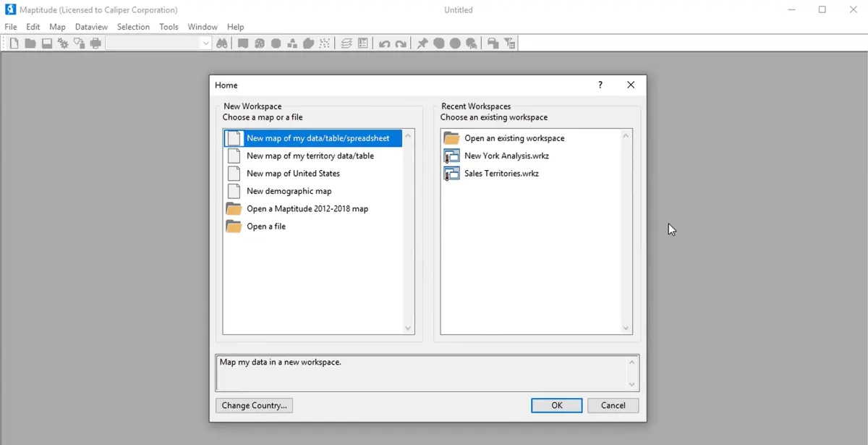Open the Dataview menu

pyautogui.click(x=91, y=27)
